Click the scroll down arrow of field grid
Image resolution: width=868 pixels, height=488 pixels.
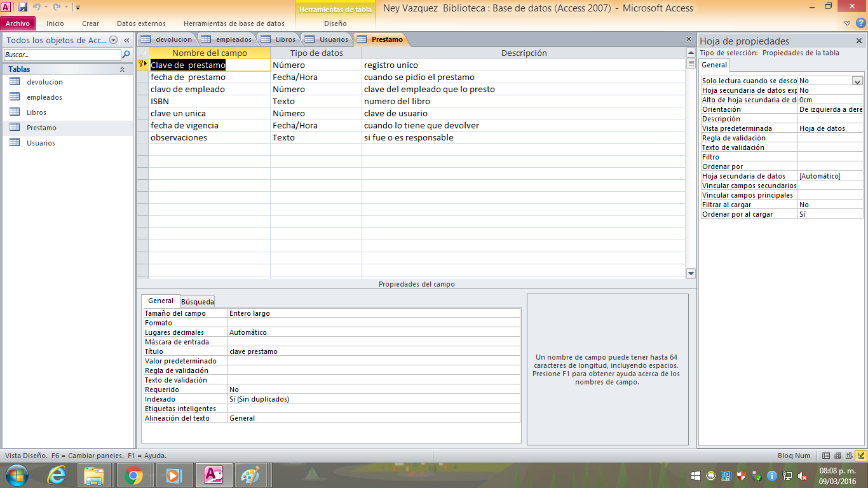click(x=691, y=273)
